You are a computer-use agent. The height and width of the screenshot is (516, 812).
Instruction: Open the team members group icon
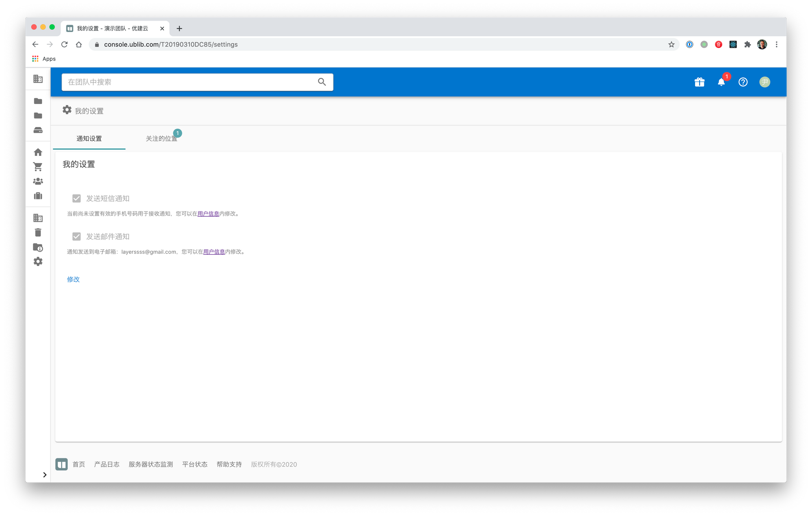pyautogui.click(x=38, y=181)
